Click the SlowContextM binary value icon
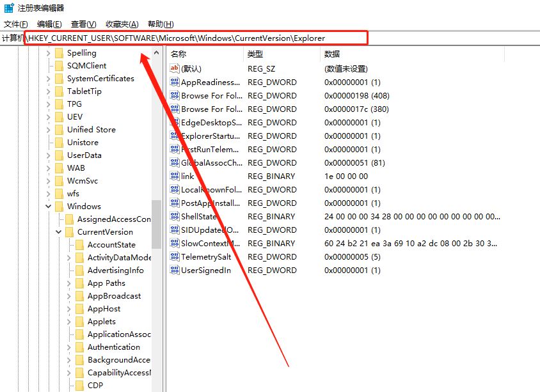The image size is (540, 392). (175, 244)
